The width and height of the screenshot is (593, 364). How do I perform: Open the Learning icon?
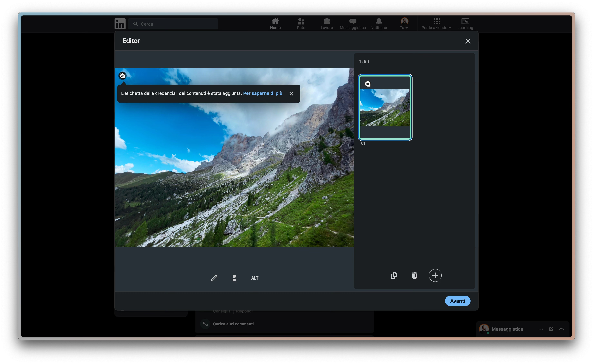465,24
